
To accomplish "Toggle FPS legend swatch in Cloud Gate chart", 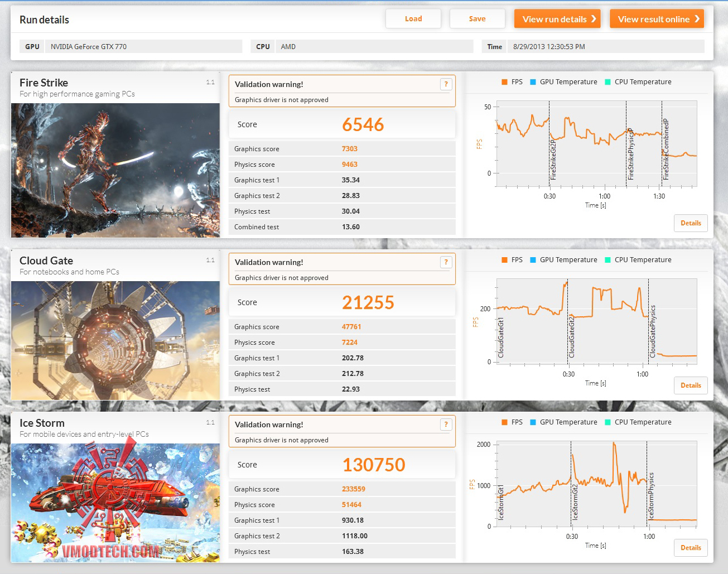I will click(x=504, y=260).
